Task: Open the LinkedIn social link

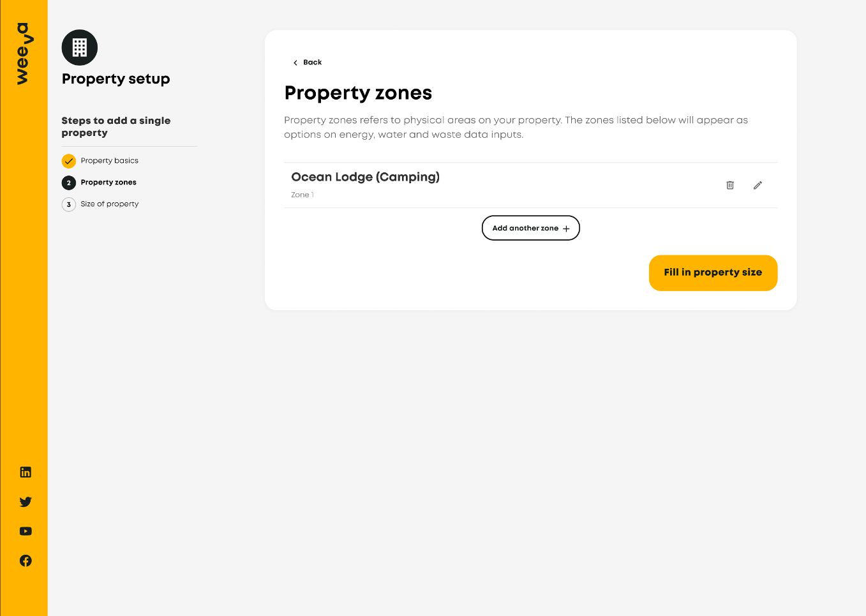Action: [x=26, y=472]
